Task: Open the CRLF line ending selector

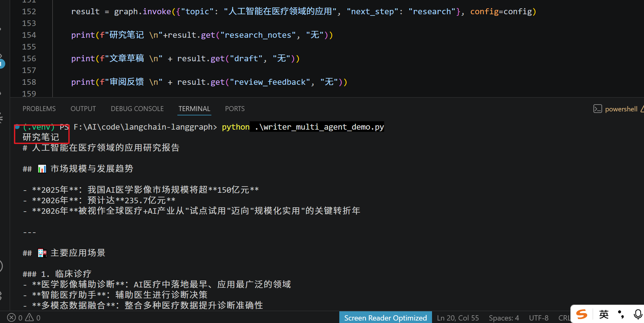Action: [x=564, y=318]
